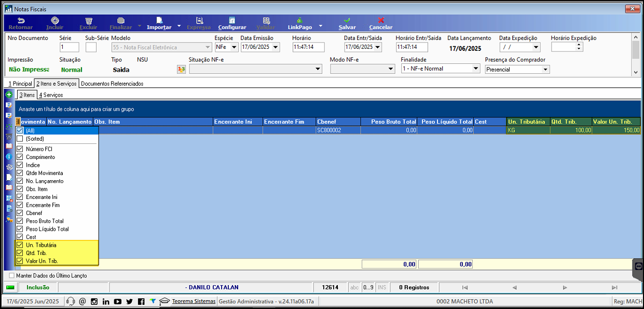Open the Twitter bird icon
Viewport: 644px width, 309px height.
129,301
